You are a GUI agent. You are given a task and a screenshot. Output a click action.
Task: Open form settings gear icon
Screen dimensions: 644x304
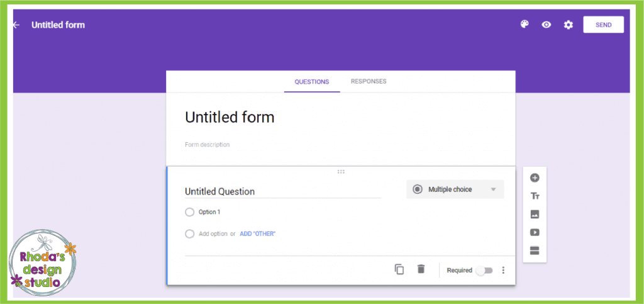coord(568,25)
